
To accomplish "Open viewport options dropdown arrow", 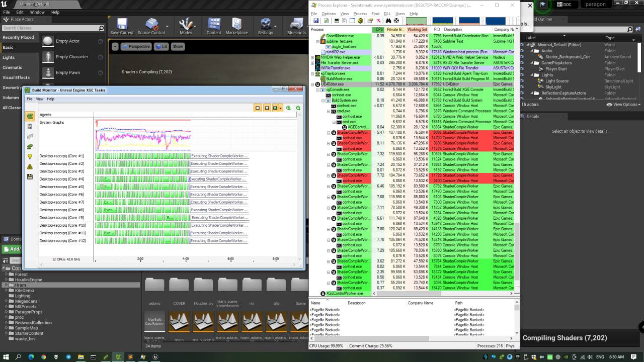I will [115, 46].
